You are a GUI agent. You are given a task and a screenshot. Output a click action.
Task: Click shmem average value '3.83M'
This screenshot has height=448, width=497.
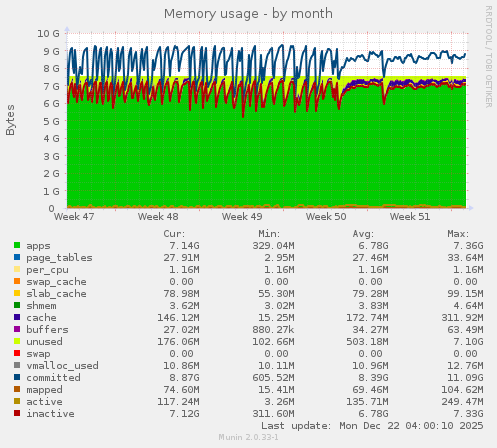pyautogui.click(x=373, y=306)
